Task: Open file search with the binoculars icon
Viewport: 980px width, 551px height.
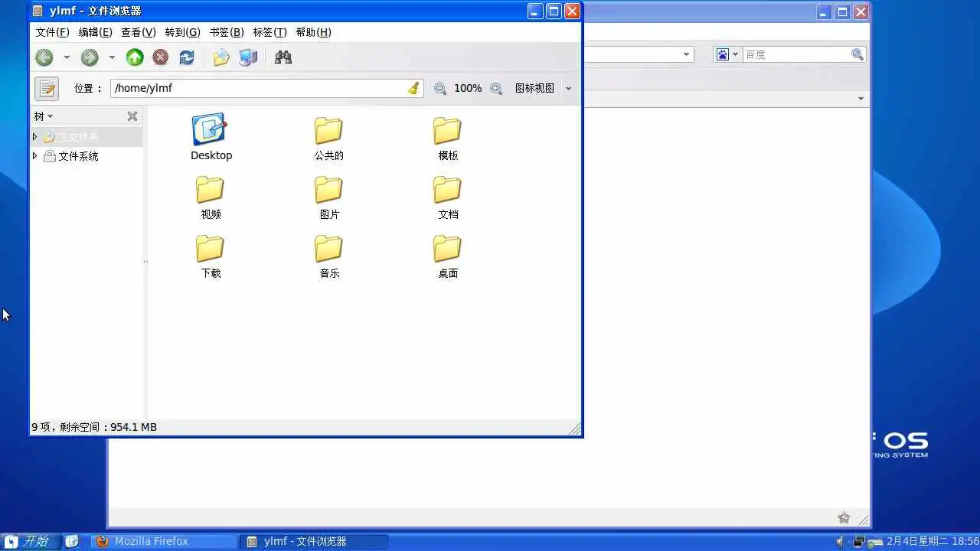Action: [x=283, y=57]
